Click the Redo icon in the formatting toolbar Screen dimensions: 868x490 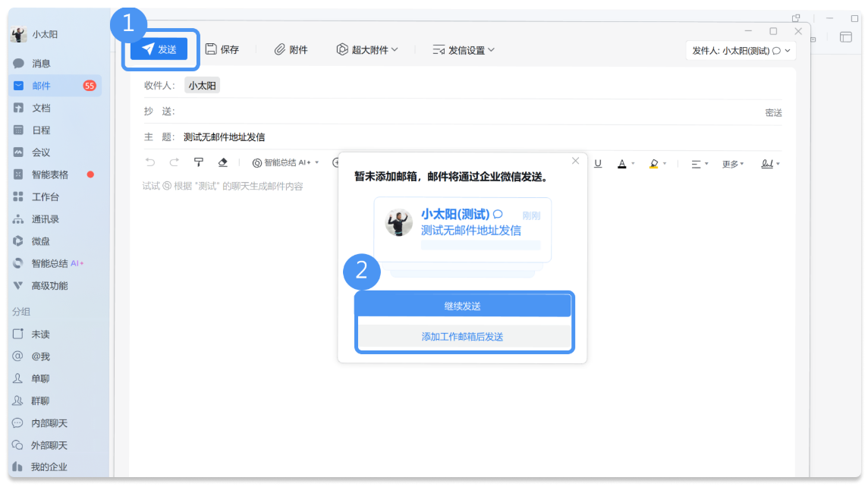pyautogui.click(x=173, y=162)
